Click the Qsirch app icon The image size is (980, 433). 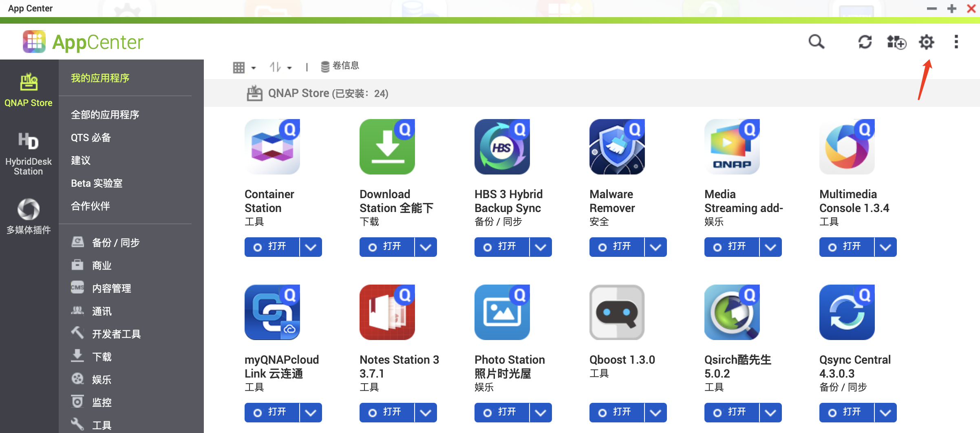[732, 312]
